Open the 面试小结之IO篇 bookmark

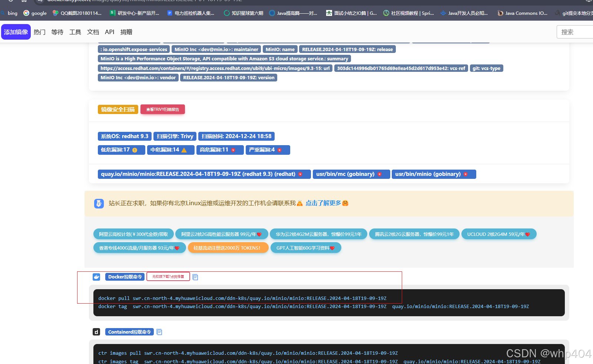(351, 13)
